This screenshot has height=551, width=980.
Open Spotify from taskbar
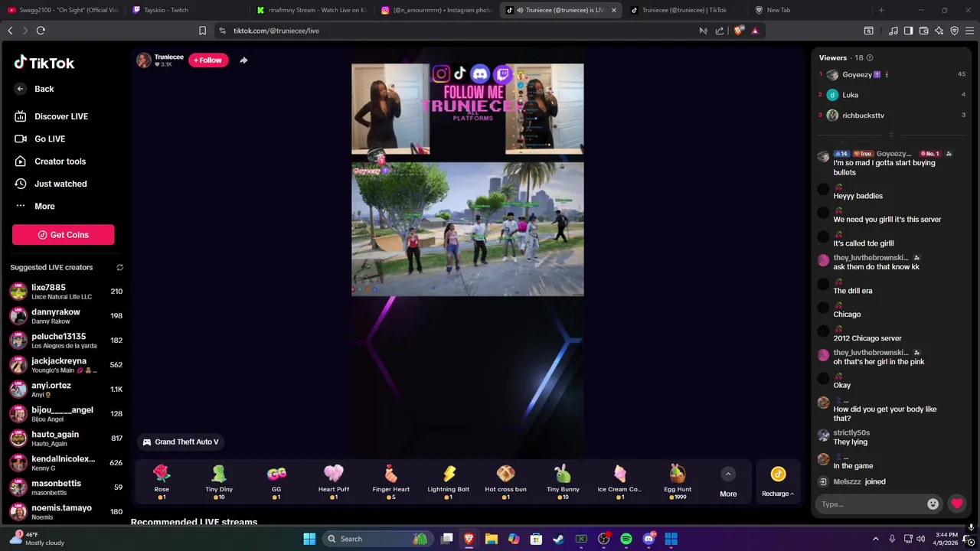(x=626, y=539)
